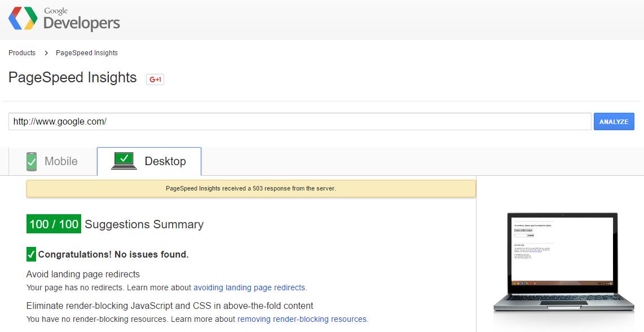The height and width of the screenshot is (332, 644).
Task: Open the avoiding landing page redirects link
Action: pos(249,287)
